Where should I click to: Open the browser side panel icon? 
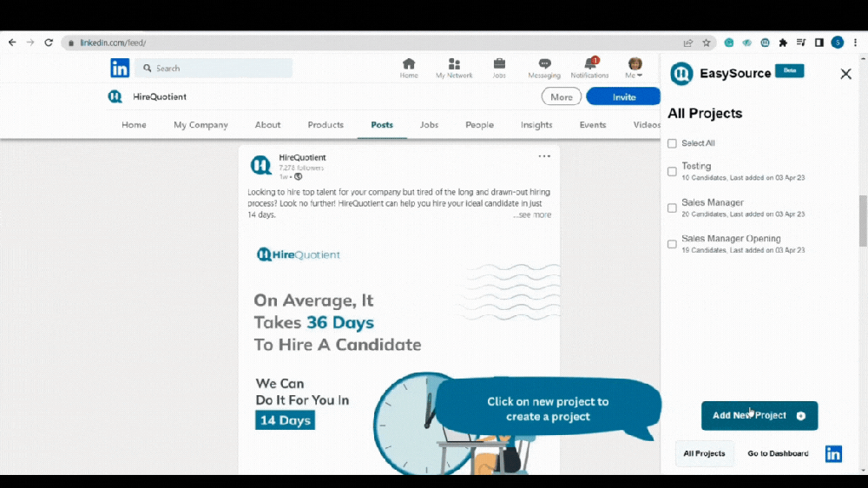pos(819,43)
